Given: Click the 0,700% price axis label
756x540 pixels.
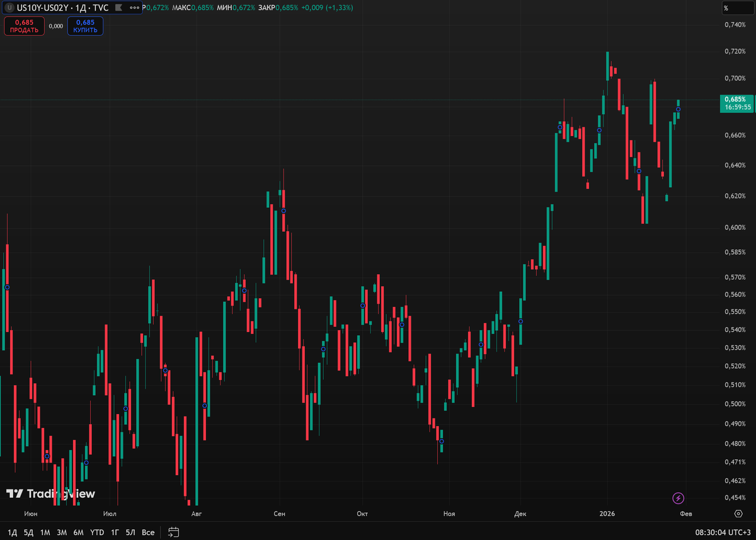Looking at the screenshot, I should [x=735, y=78].
